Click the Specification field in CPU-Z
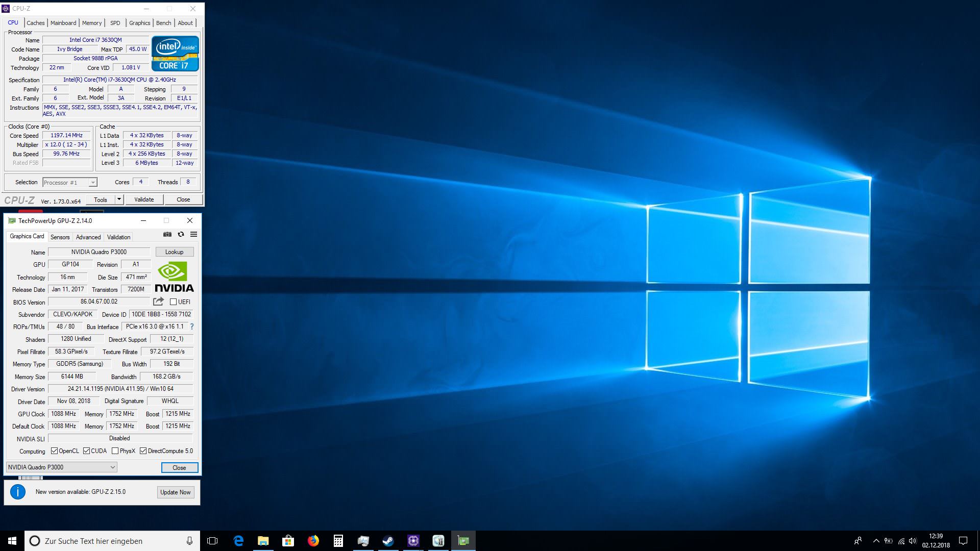This screenshot has height=551, width=980. (120, 80)
